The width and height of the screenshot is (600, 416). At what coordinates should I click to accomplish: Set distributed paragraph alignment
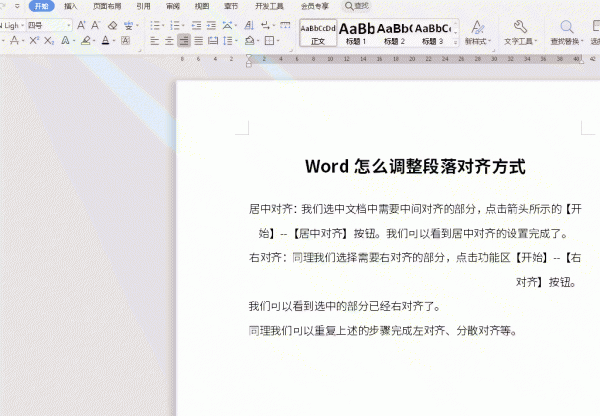pos(213,41)
